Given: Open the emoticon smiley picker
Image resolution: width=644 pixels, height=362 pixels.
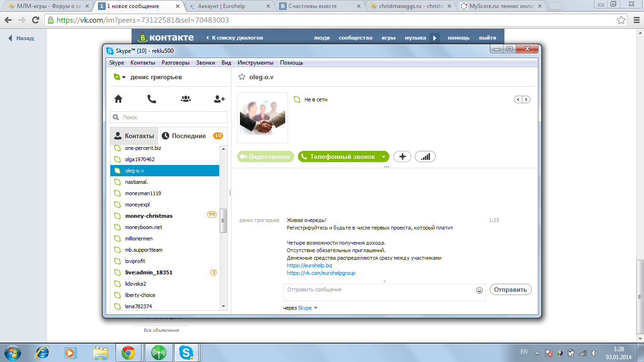Looking at the screenshot, I should (x=479, y=290).
